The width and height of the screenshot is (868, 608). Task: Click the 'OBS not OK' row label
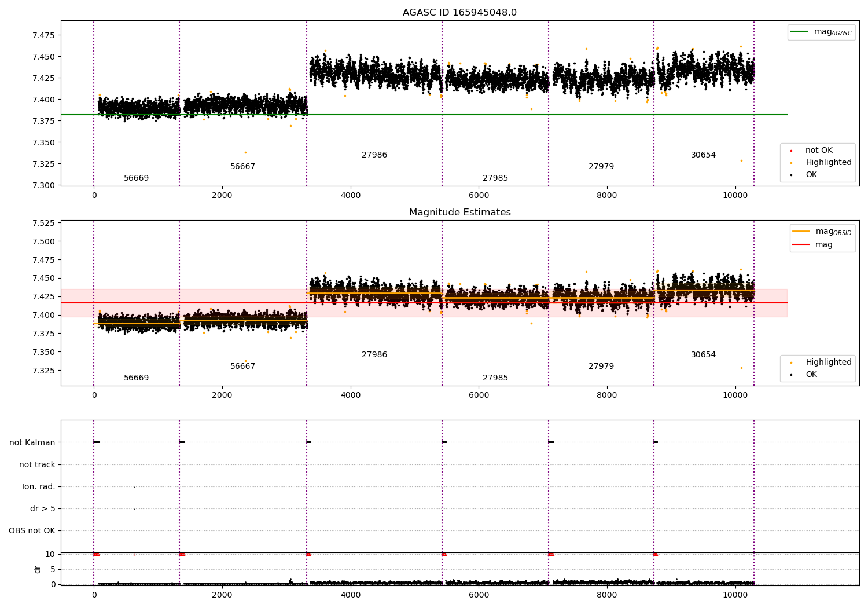tap(32, 531)
